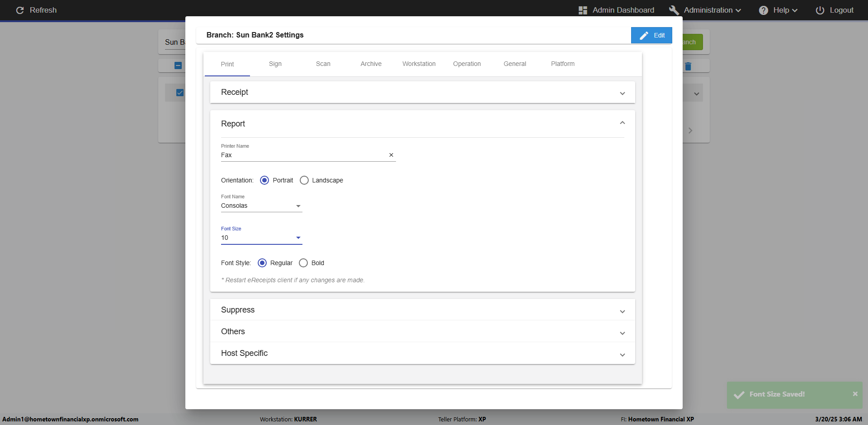Expand the Receipt section

pos(422,92)
